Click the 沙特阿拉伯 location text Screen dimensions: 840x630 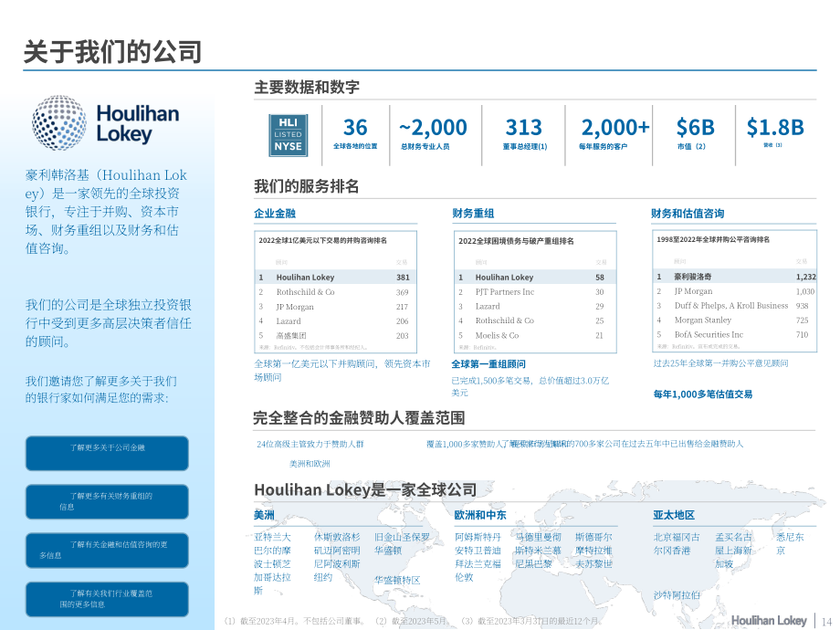(x=677, y=595)
